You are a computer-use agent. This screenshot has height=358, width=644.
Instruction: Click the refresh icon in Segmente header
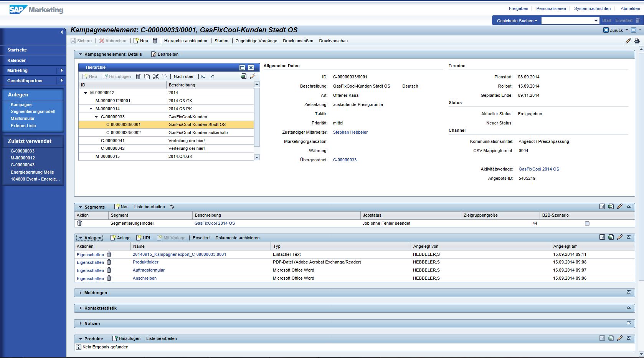point(172,207)
